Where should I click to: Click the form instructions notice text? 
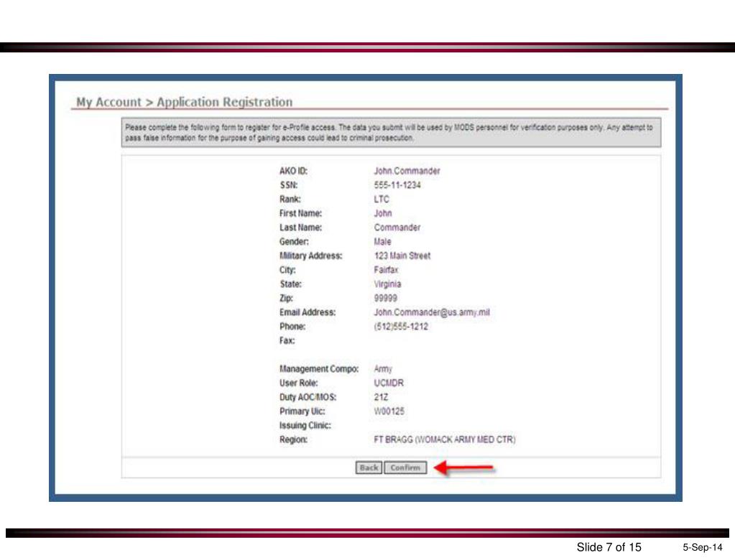(389, 133)
